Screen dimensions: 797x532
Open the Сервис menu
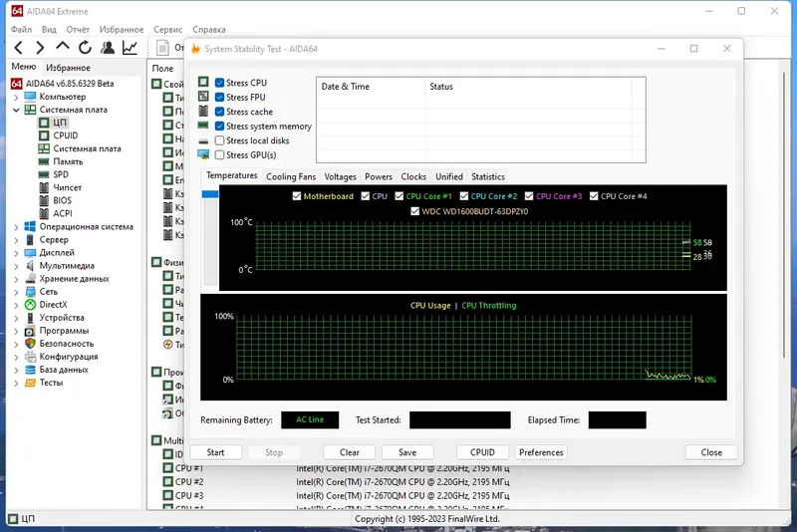coord(167,30)
